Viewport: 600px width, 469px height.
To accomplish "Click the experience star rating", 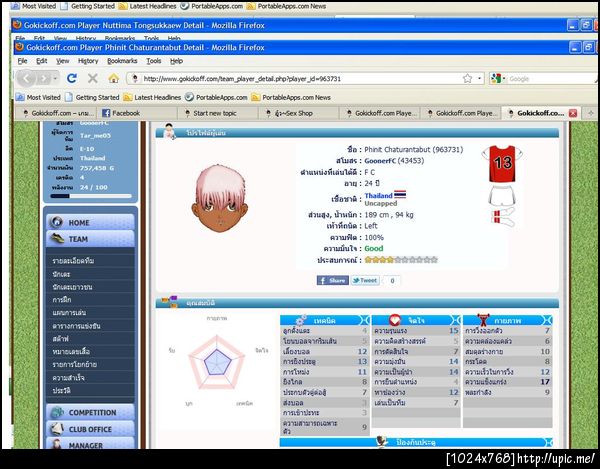I will (401, 260).
